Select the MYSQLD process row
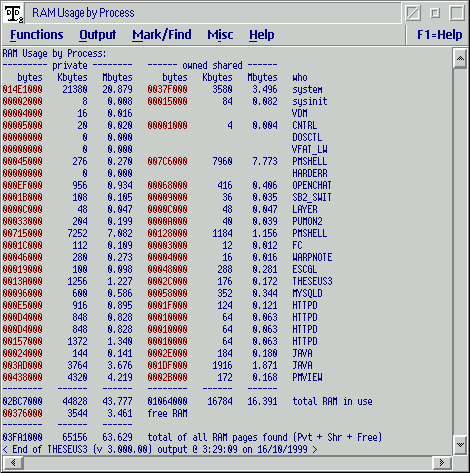Image resolution: width=470 pixels, height=473 pixels. 163,293
